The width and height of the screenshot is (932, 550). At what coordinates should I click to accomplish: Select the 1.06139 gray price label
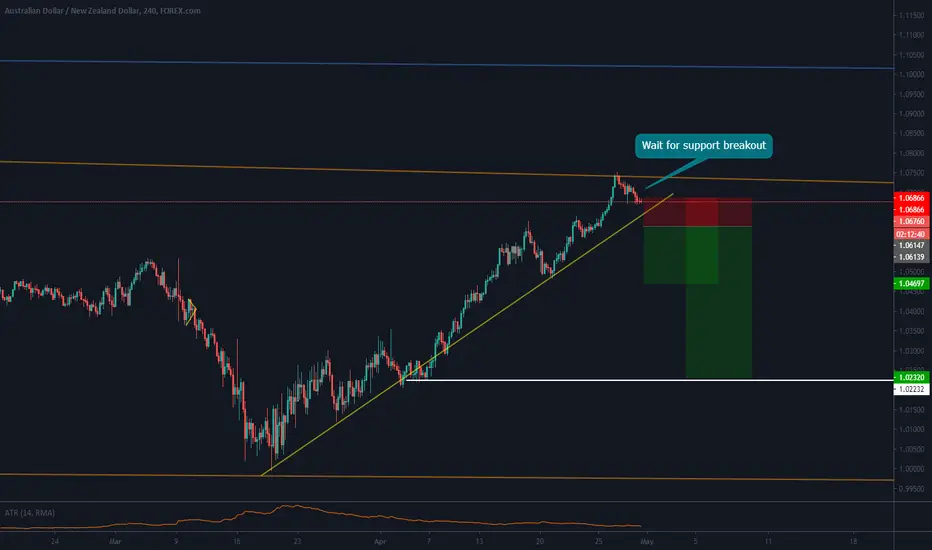pos(911,257)
